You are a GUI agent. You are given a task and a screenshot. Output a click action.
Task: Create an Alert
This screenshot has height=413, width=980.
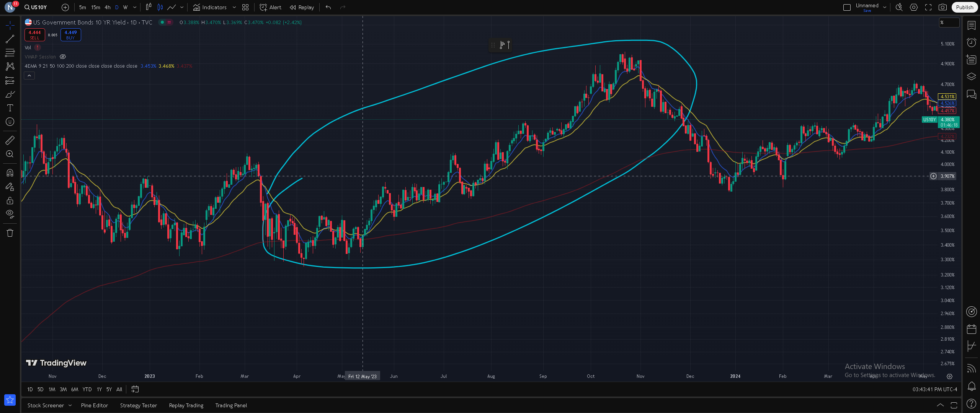(x=270, y=7)
